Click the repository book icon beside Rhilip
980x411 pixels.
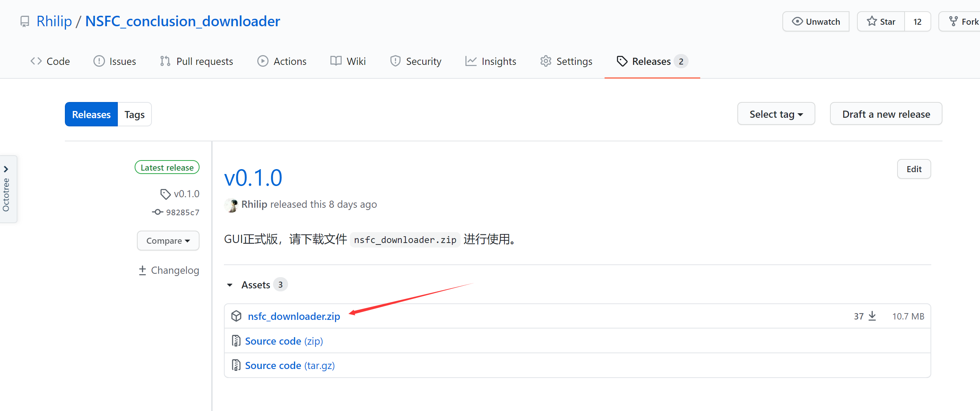(x=25, y=22)
